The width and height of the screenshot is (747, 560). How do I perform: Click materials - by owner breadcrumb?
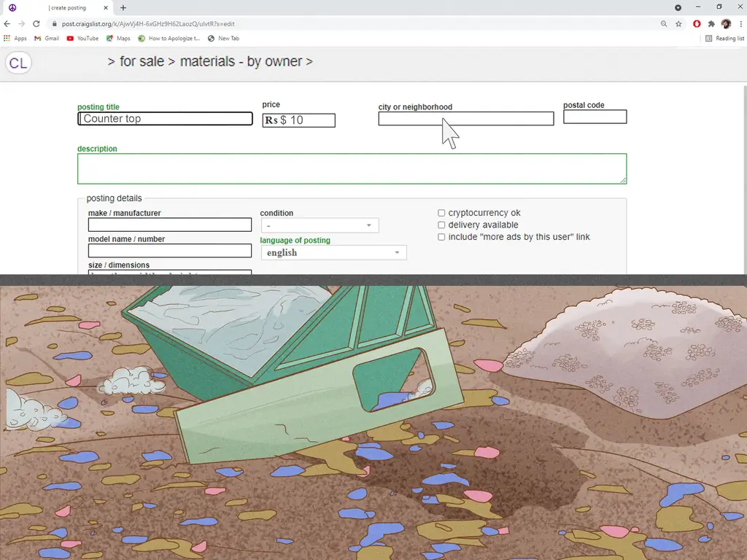tap(241, 61)
